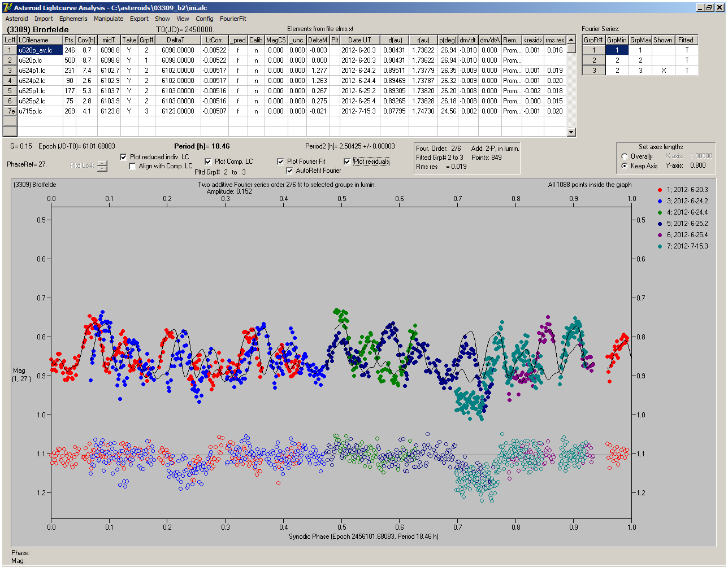Toggle Plot residuals checkbox

[347, 162]
